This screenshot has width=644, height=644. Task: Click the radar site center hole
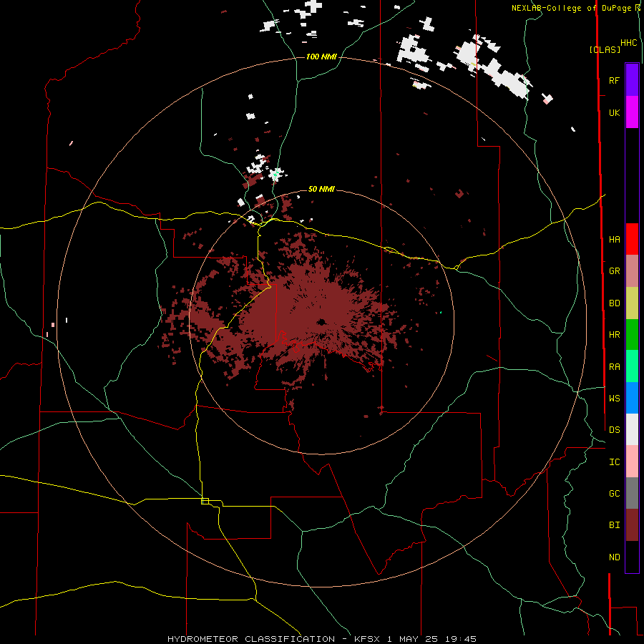click(321, 321)
